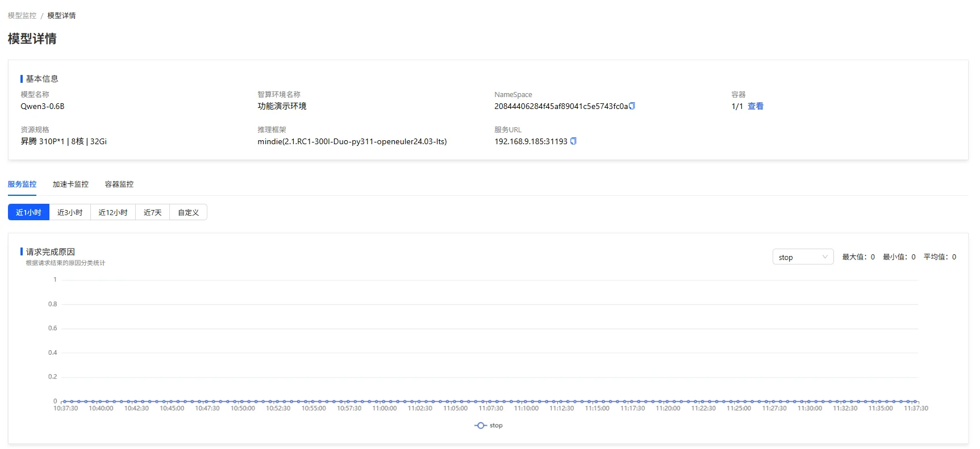Viewport: 980px width, 449px height.
Task: Click the 模型详情 breadcrumb item
Action: 61,15
